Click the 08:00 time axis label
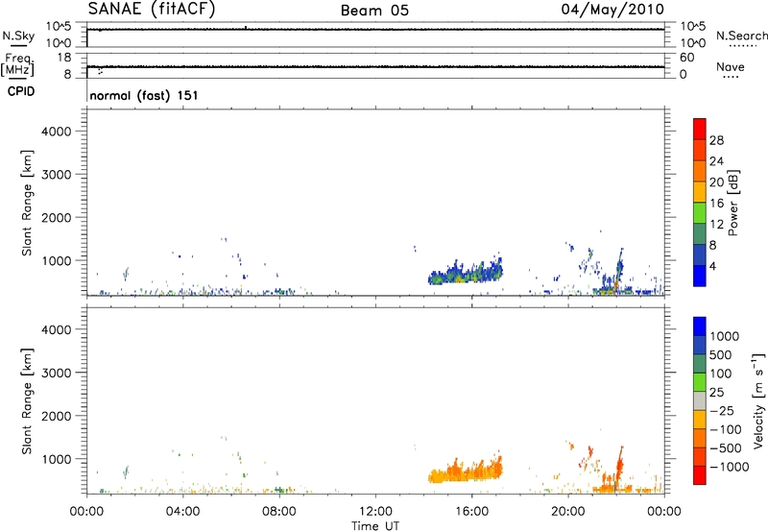Viewport: 768px width, 532px height. click(279, 512)
